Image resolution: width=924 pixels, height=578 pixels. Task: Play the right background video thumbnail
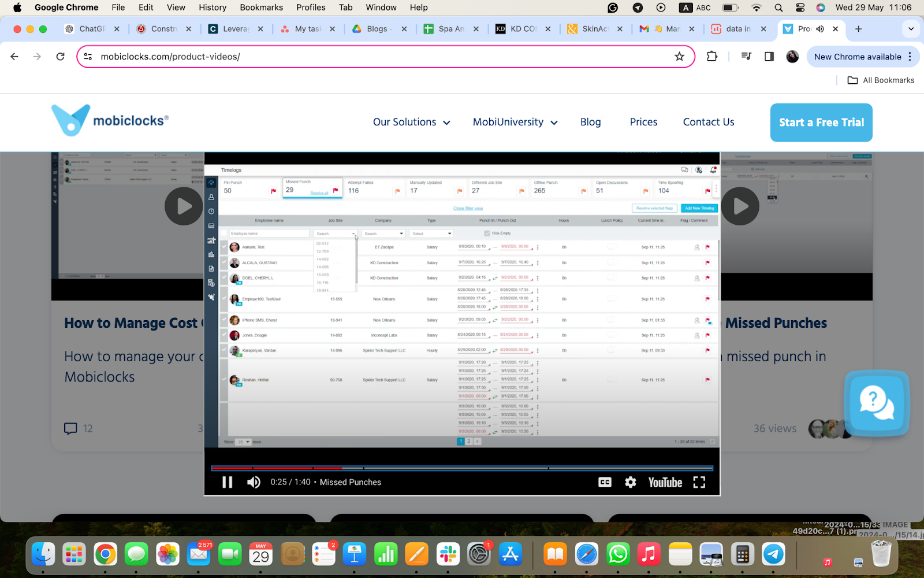(740, 206)
